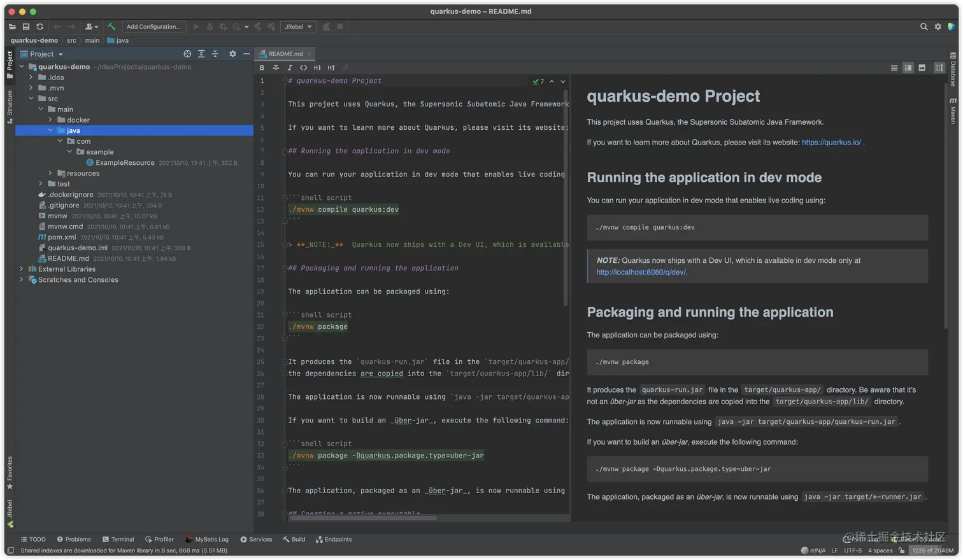The height and width of the screenshot is (560, 963).
Task: Open the JRebel run configuration dropdown
Action: (298, 27)
